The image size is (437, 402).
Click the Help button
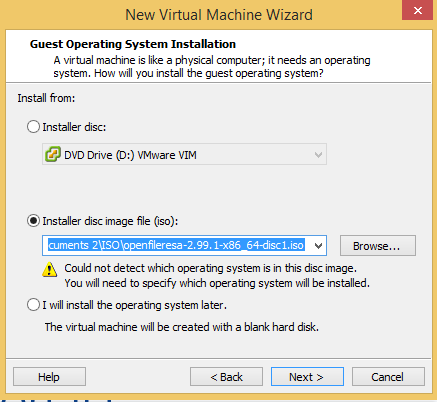(49, 377)
